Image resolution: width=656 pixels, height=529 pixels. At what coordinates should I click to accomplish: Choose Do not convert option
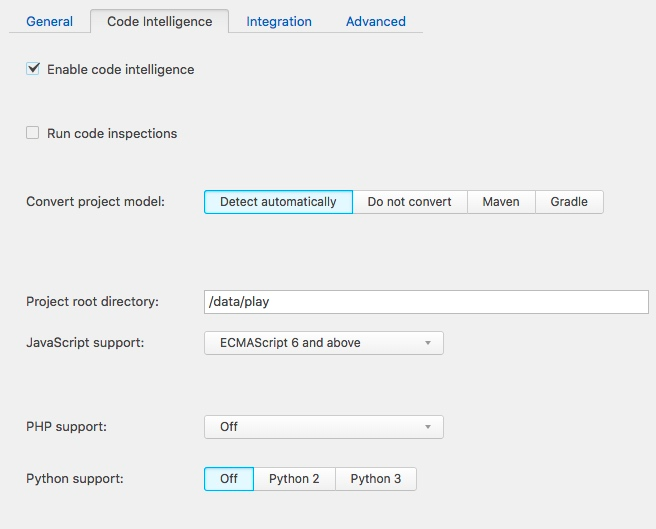[409, 202]
